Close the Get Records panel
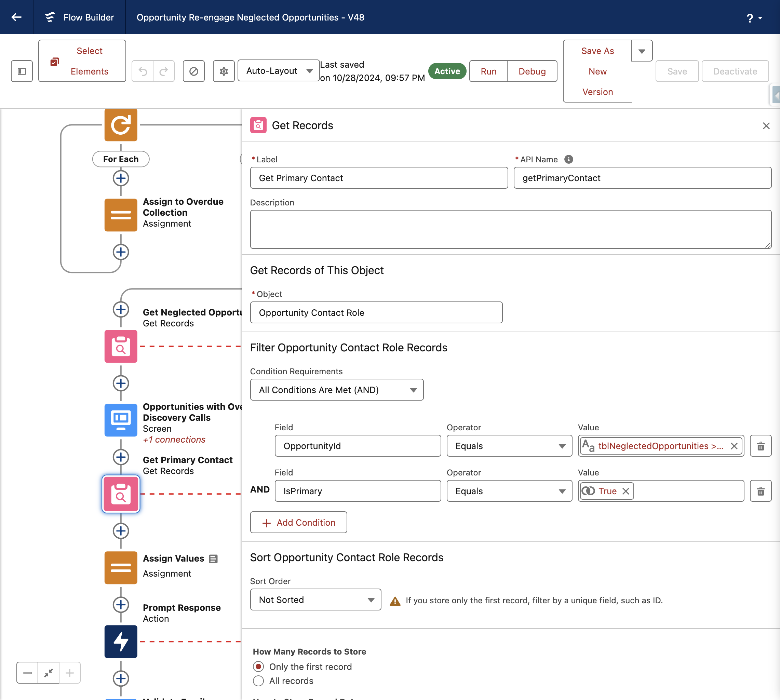The width and height of the screenshot is (780, 700). click(x=766, y=126)
